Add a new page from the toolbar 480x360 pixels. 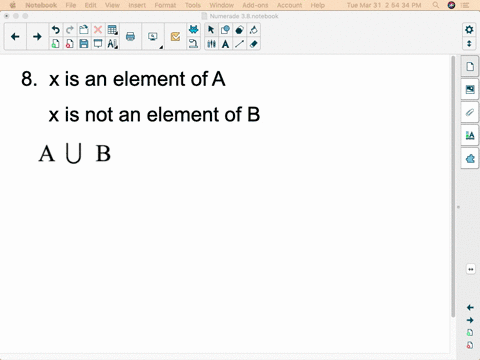56,44
